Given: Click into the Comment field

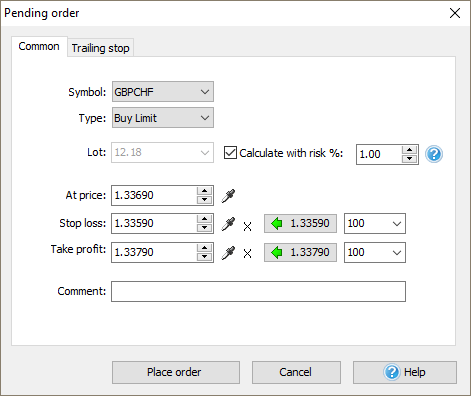Looking at the screenshot, I should coord(258,292).
